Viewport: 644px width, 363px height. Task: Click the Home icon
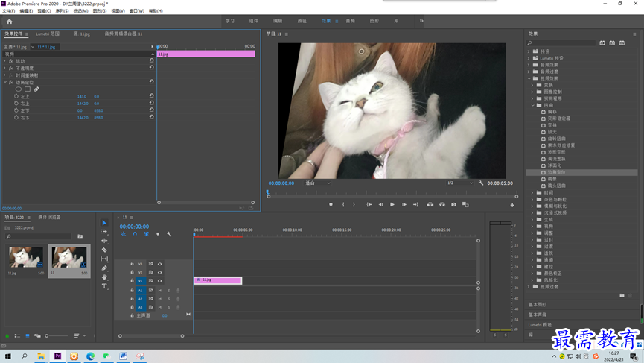(x=10, y=22)
